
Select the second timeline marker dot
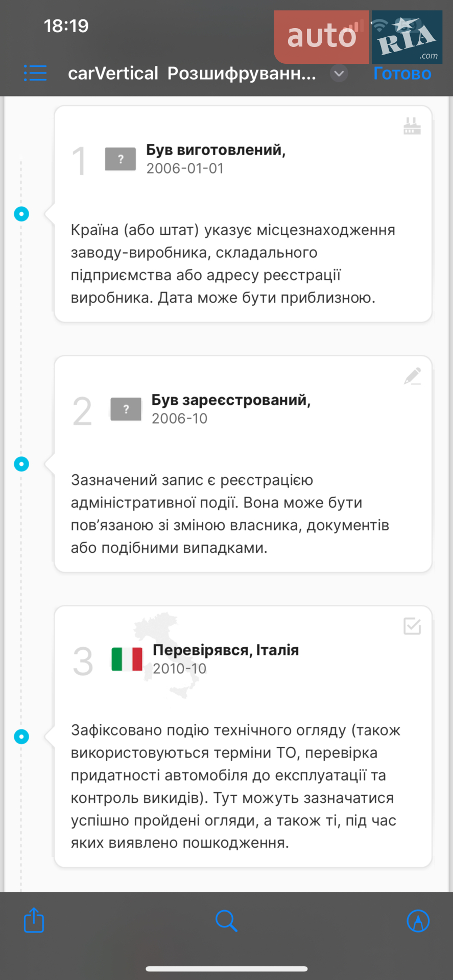(x=21, y=464)
